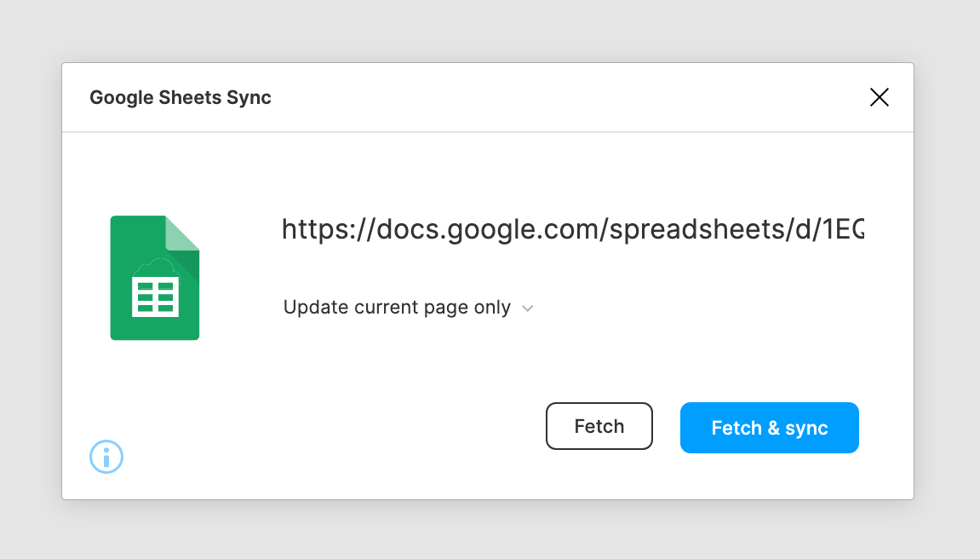The height and width of the screenshot is (559, 980).
Task: Click the blue Fetch & sync button
Action: pyautogui.click(x=770, y=428)
